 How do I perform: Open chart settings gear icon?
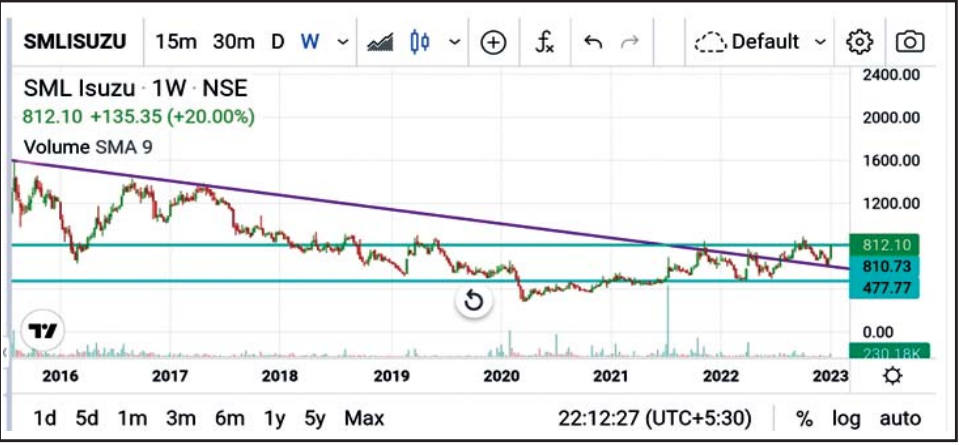(x=859, y=42)
